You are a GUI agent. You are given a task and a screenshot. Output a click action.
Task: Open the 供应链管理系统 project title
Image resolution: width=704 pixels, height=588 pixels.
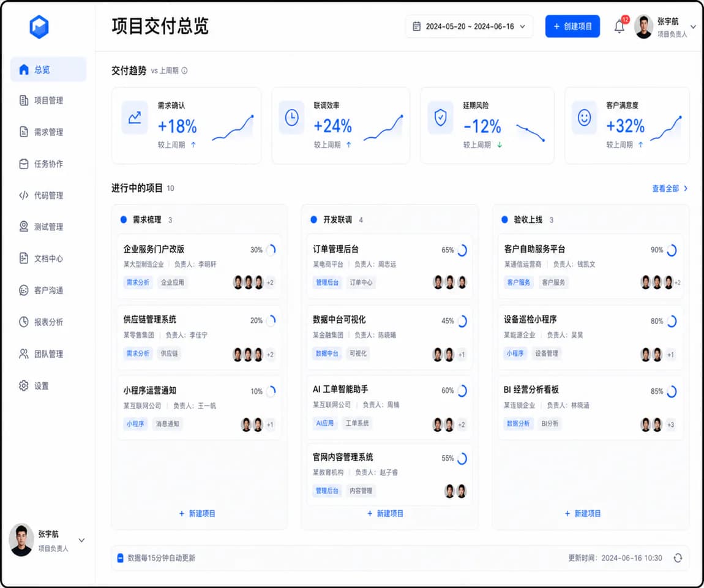click(x=149, y=319)
